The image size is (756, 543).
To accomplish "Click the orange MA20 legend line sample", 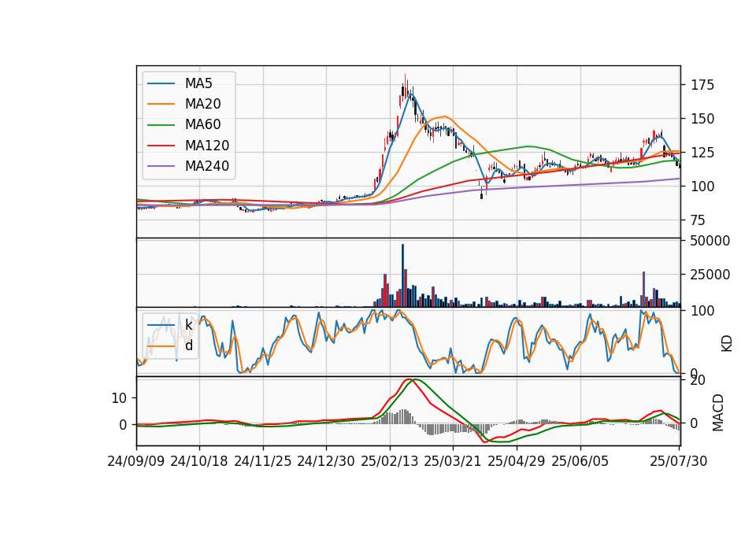I will pyautogui.click(x=161, y=104).
